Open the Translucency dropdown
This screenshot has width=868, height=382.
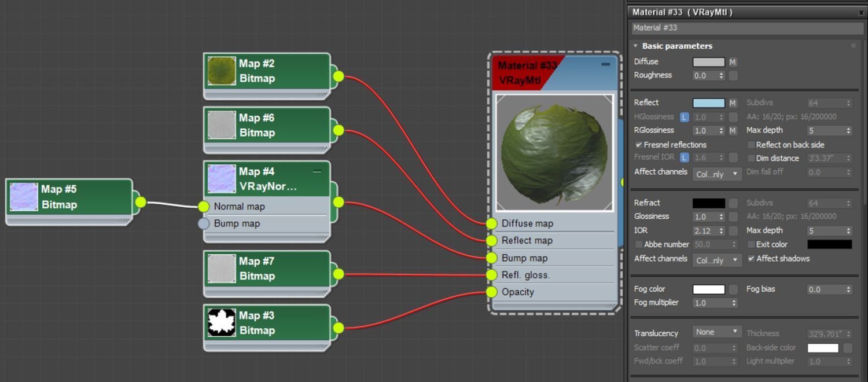click(x=717, y=332)
